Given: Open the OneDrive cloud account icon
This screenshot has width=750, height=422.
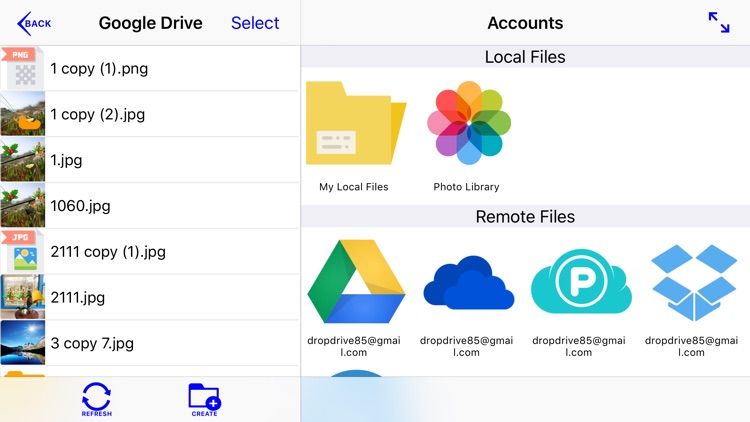Looking at the screenshot, I should (x=469, y=282).
